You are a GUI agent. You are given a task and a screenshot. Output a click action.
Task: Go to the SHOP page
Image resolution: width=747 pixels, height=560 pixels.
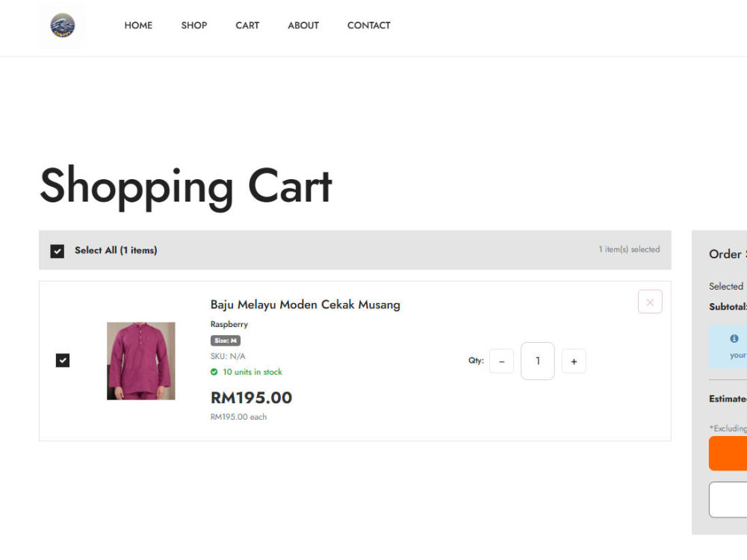tap(194, 25)
